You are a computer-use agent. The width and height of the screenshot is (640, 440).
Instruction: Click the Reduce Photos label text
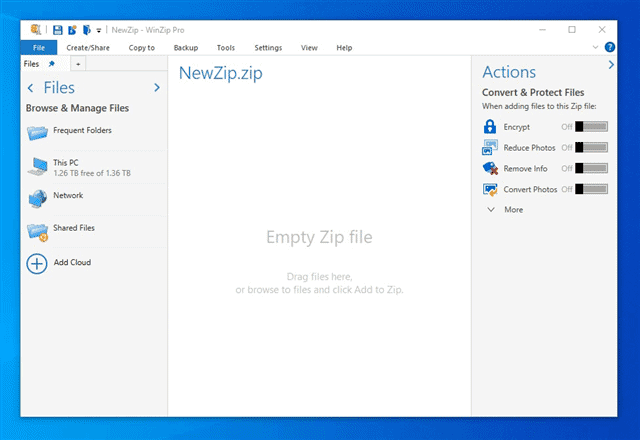tap(529, 148)
